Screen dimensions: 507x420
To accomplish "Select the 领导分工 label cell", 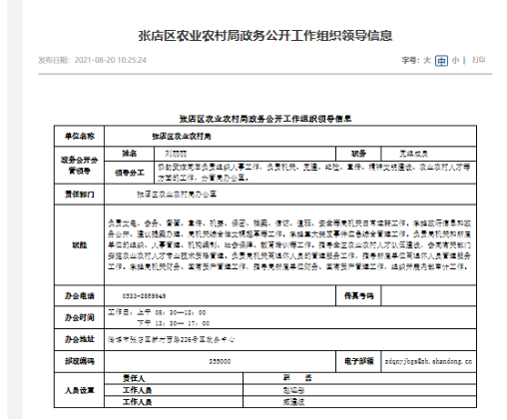I will point(130,173).
